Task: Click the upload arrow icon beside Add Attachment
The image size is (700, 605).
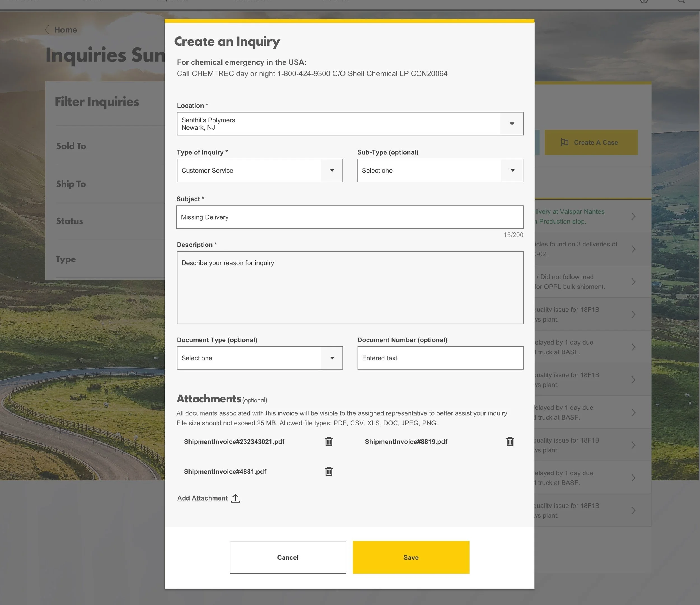Action: tap(235, 498)
